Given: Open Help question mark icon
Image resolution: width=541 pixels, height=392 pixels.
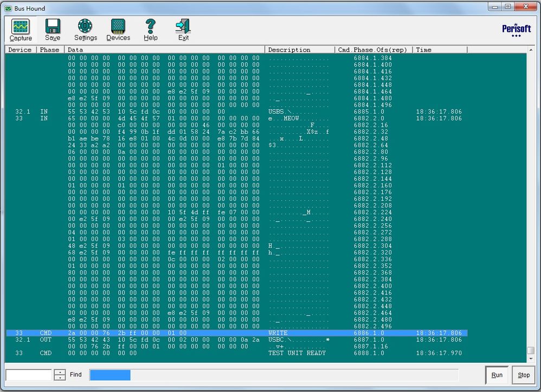Looking at the screenshot, I should pos(151,26).
